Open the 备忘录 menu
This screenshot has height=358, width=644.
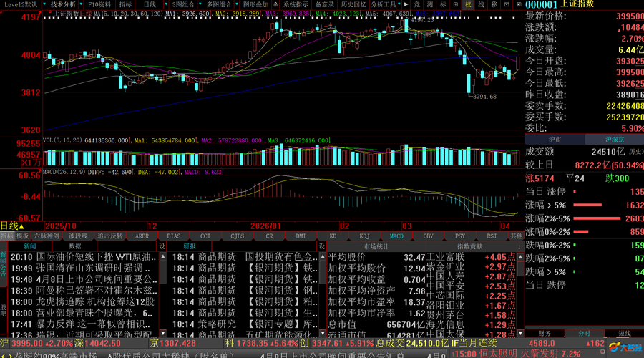pyautogui.click(x=325, y=4)
